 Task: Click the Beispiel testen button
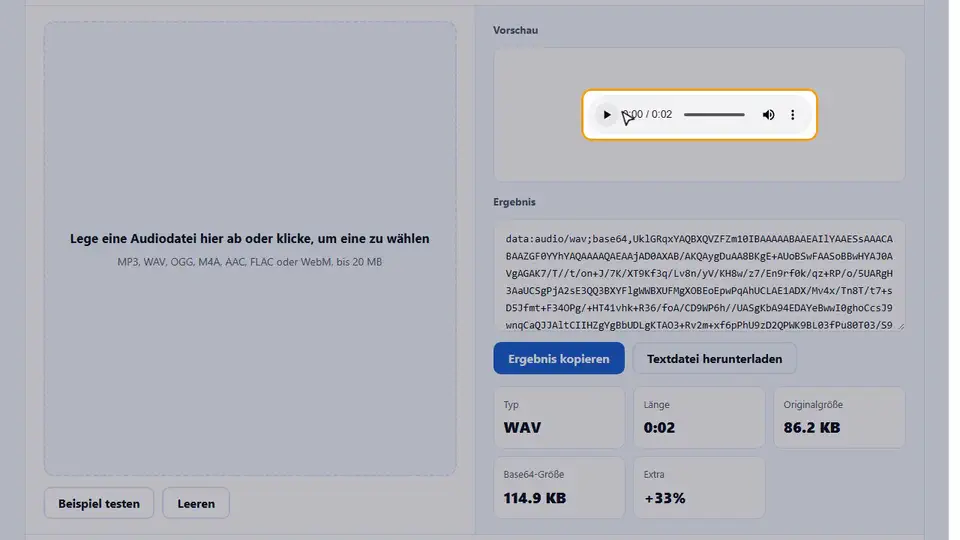99,503
